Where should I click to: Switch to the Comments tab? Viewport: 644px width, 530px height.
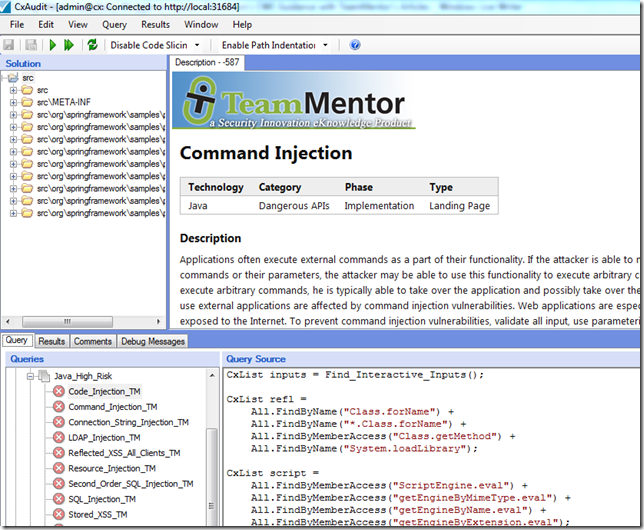pyautogui.click(x=93, y=341)
